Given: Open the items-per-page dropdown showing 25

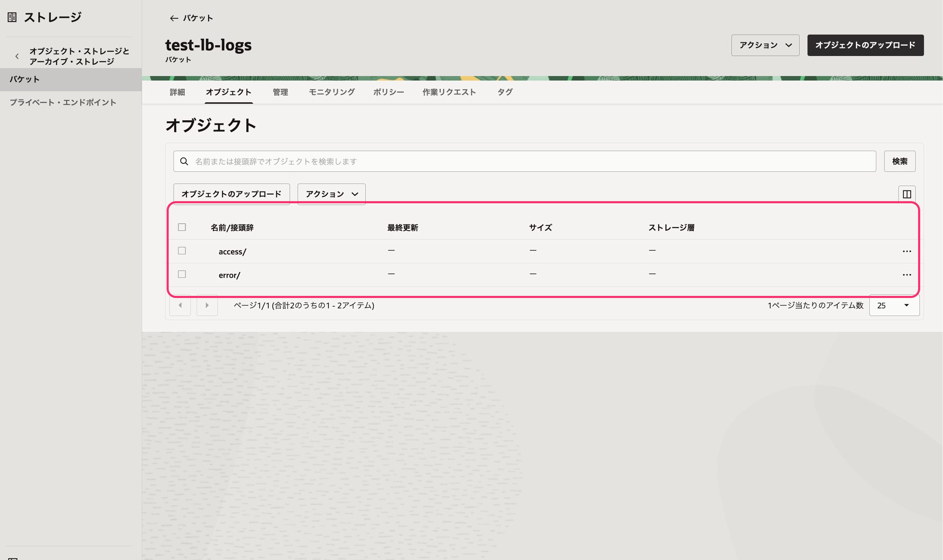Looking at the screenshot, I should point(894,305).
